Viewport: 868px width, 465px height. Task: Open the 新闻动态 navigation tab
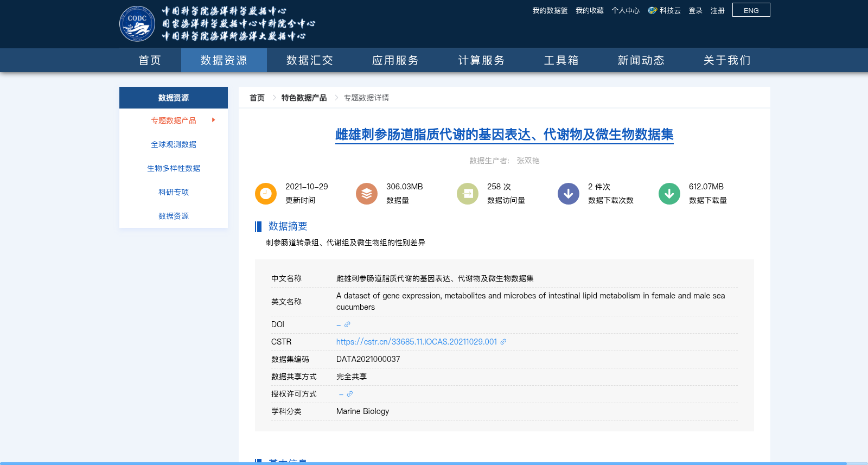(x=641, y=60)
